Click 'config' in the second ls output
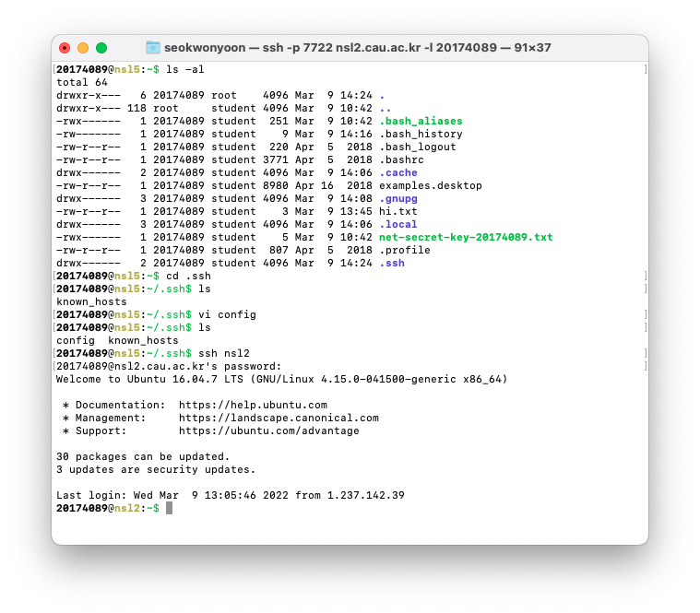This screenshot has width=700, height=613. [76, 340]
